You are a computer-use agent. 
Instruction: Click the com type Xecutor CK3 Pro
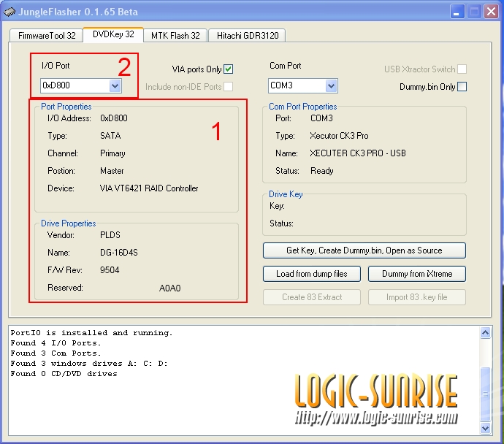(339, 136)
